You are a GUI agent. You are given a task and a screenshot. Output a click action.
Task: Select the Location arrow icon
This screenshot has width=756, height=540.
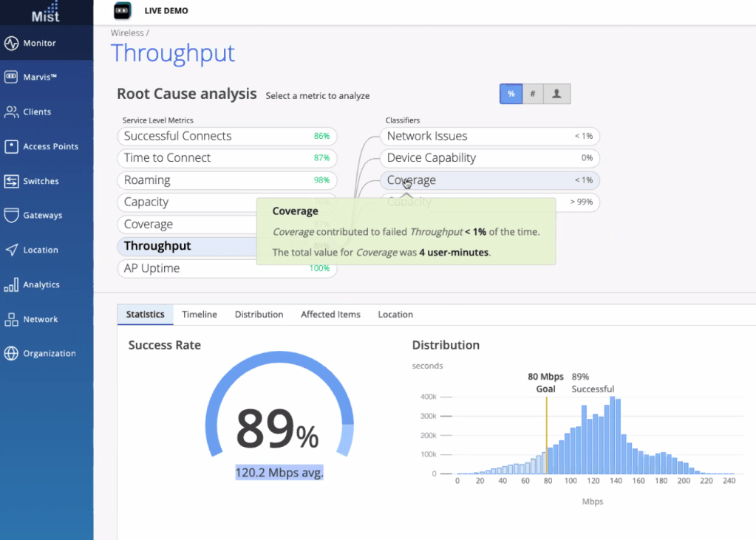pos(11,250)
